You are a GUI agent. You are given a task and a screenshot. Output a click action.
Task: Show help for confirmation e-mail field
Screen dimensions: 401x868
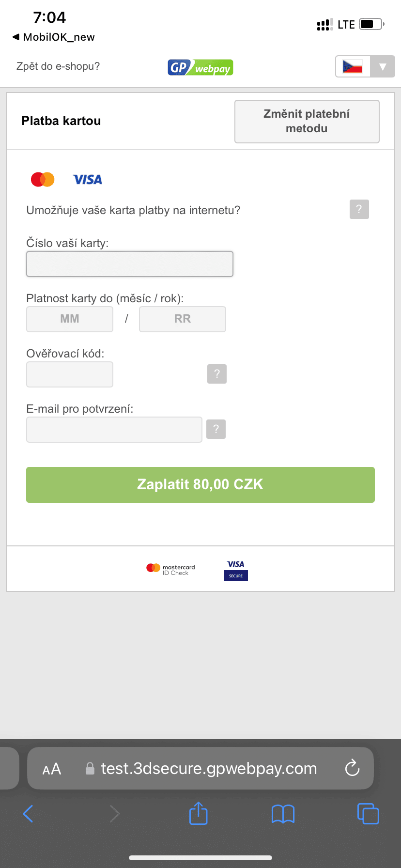[x=216, y=429]
